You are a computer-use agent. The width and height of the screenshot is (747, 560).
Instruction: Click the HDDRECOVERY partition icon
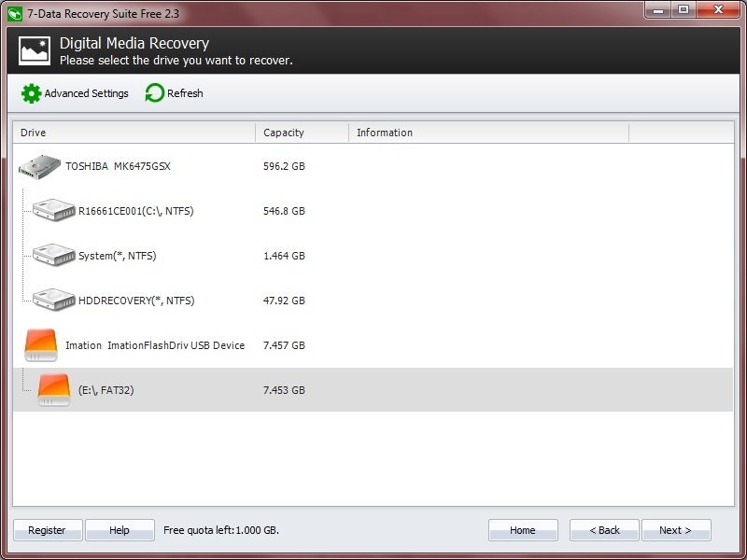click(54, 300)
